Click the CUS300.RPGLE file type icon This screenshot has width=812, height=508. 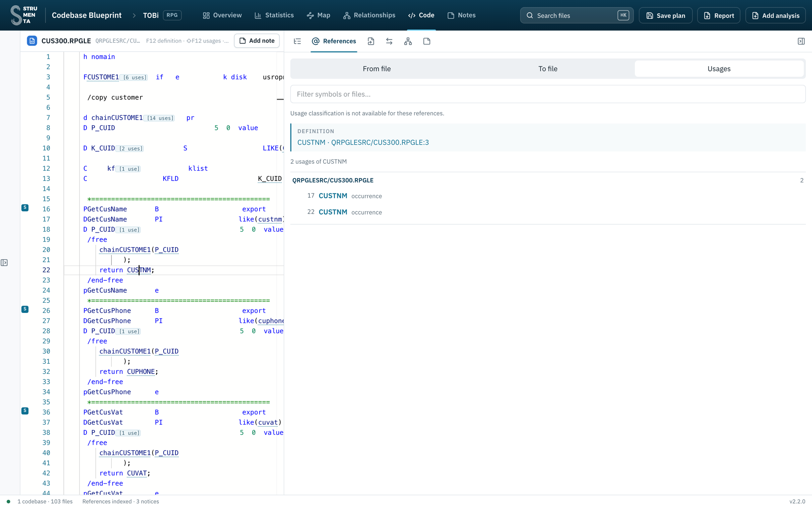tap(32, 41)
